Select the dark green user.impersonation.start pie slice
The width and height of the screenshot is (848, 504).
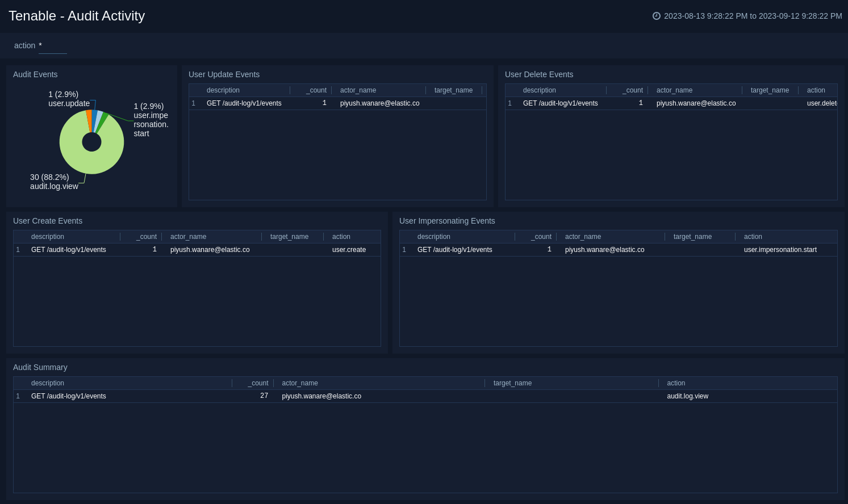click(102, 123)
